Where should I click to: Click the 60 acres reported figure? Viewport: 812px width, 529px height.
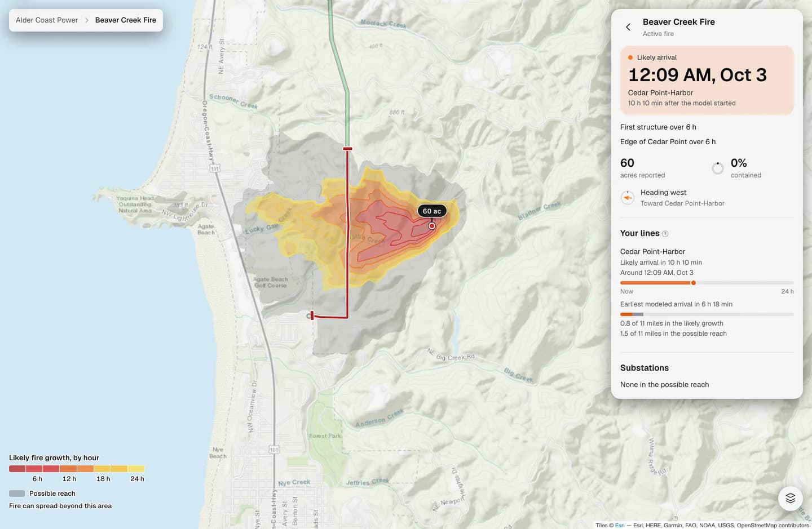pyautogui.click(x=627, y=163)
